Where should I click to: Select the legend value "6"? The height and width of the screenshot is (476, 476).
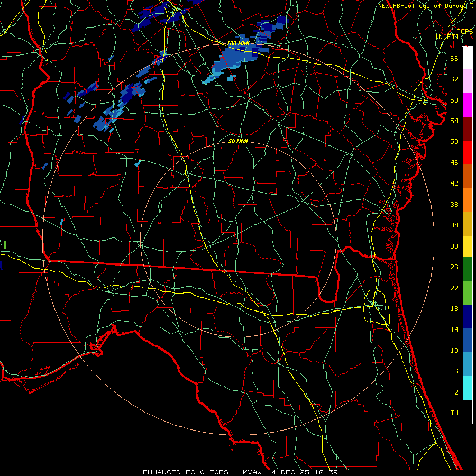tap(456, 371)
